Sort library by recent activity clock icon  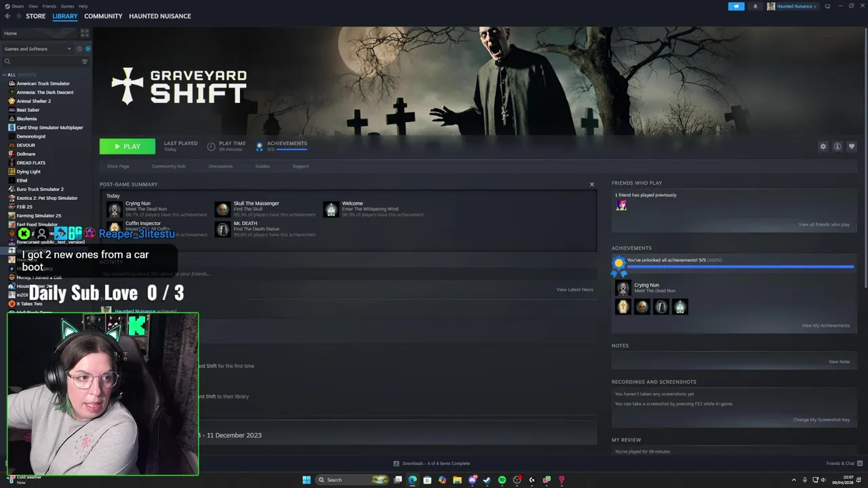pos(79,49)
